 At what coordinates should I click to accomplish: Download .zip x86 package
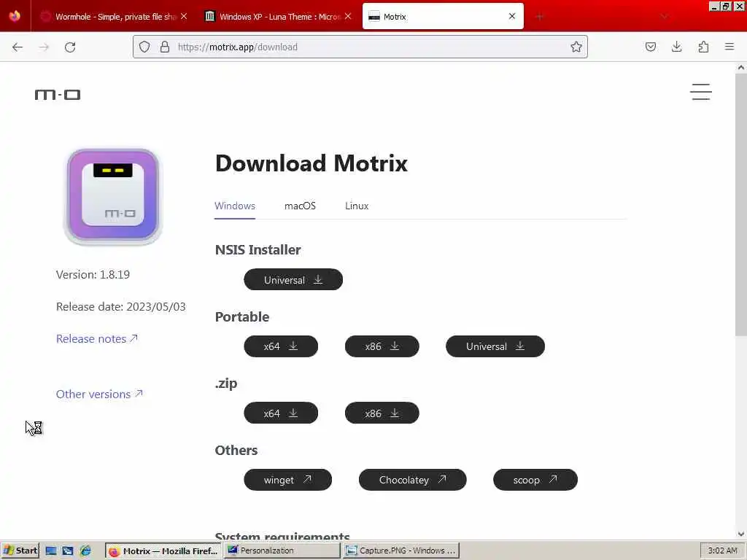point(382,413)
